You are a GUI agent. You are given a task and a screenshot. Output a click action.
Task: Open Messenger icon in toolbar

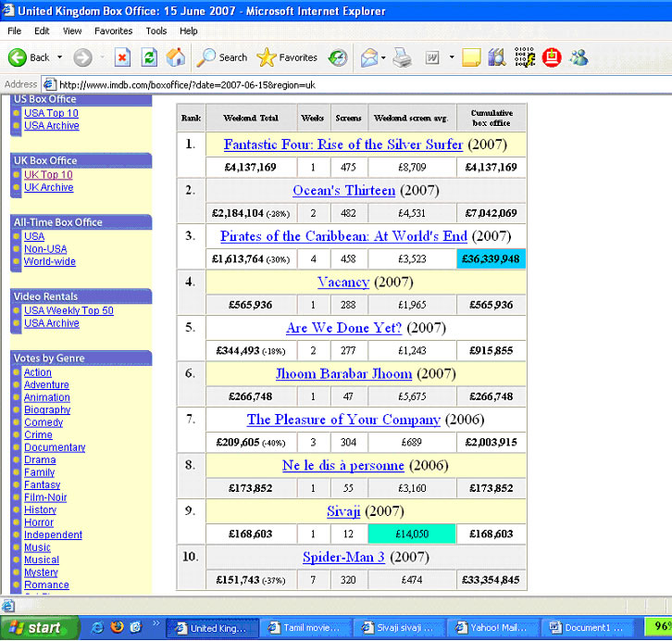(579, 57)
